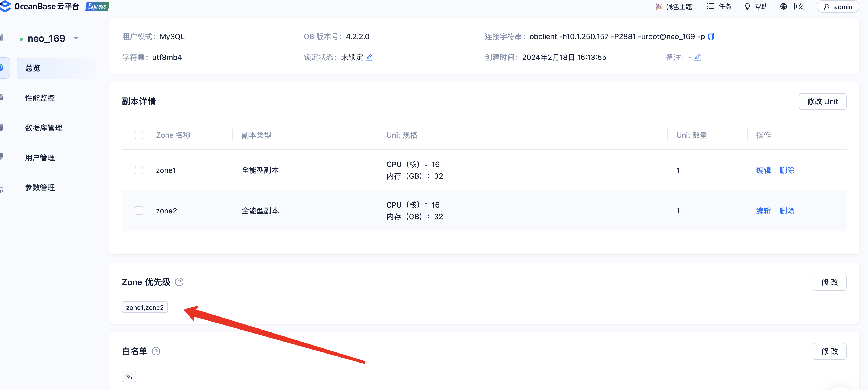Click 删除 link for zone2

tap(787, 211)
